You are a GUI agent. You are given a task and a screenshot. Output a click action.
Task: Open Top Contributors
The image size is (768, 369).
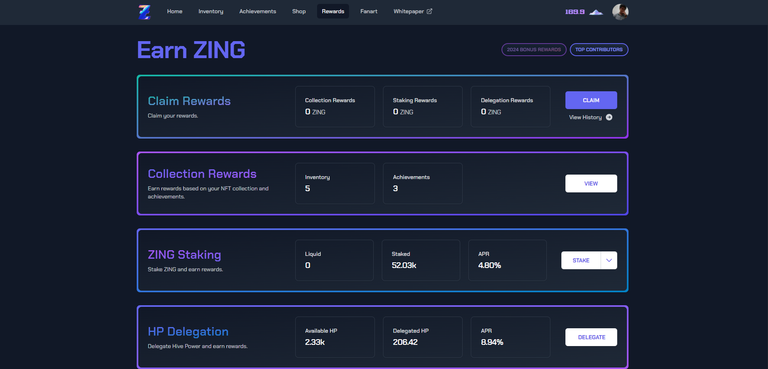click(599, 49)
